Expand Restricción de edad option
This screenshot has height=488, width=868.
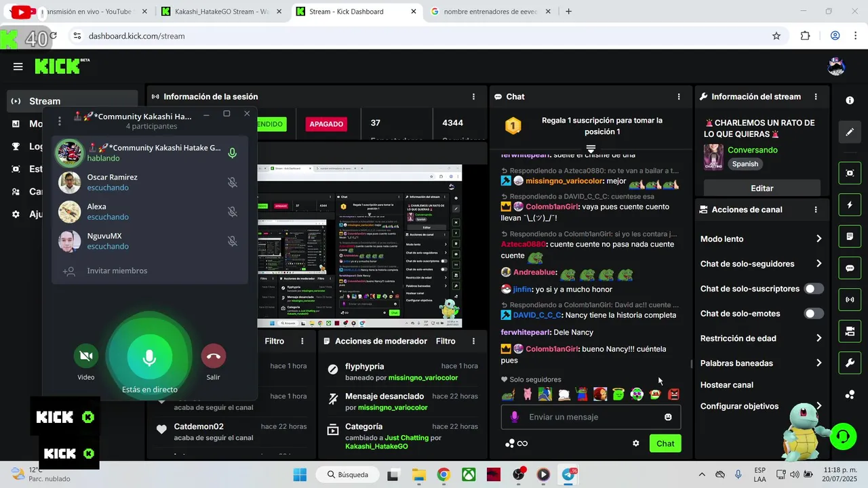(x=762, y=338)
